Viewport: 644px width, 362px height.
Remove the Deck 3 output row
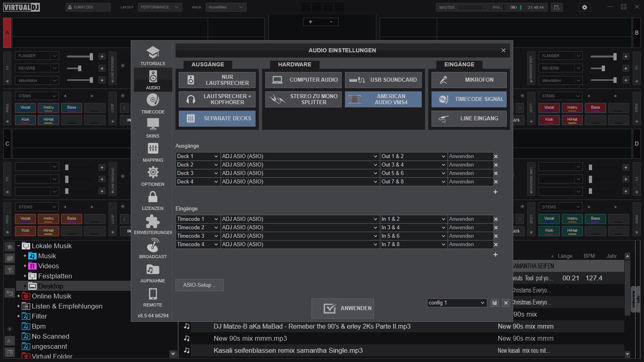tap(496, 173)
